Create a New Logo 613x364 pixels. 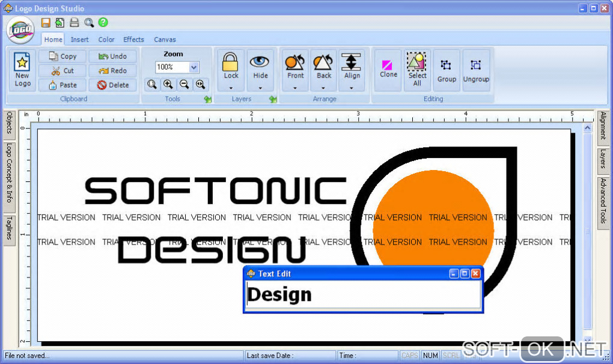click(22, 70)
